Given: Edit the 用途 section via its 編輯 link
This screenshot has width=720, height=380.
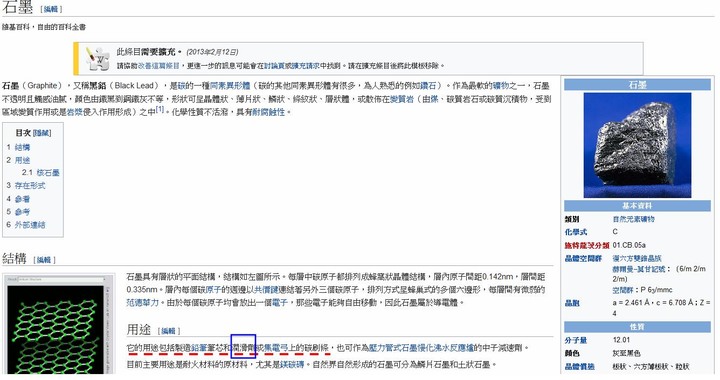Looking at the screenshot, I should click(169, 331).
